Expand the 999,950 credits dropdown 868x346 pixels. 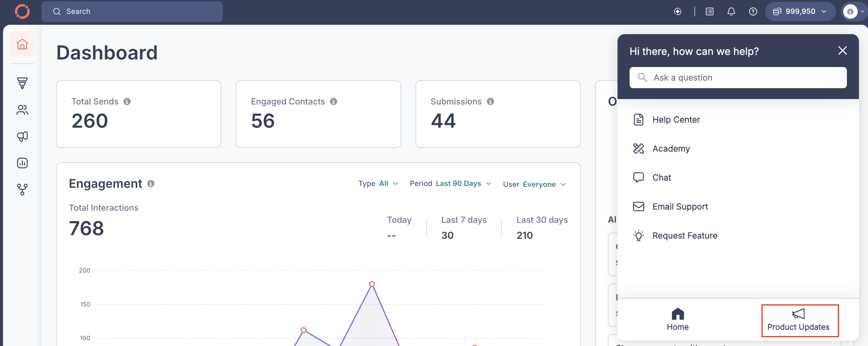pos(800,11)
